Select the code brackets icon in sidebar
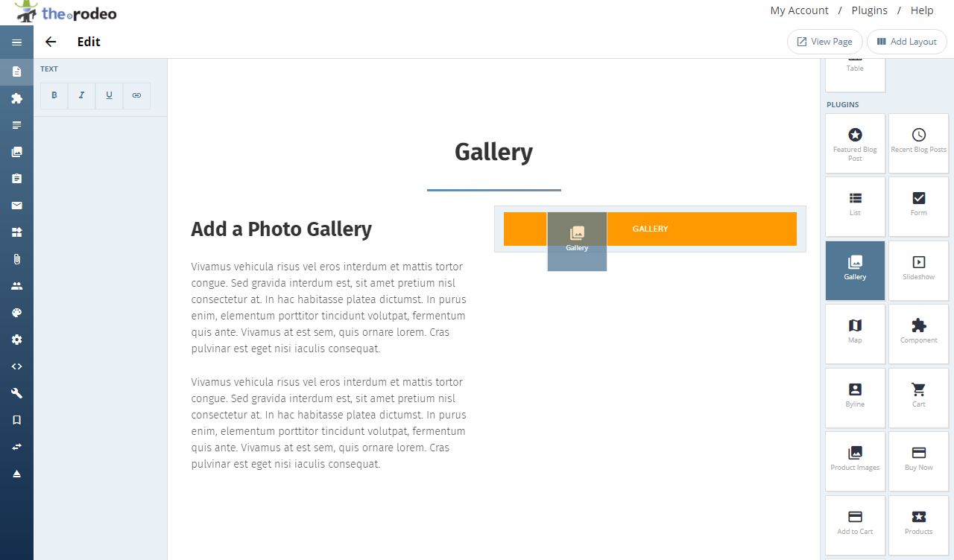The image size is (954, 560). pos(16,366)
